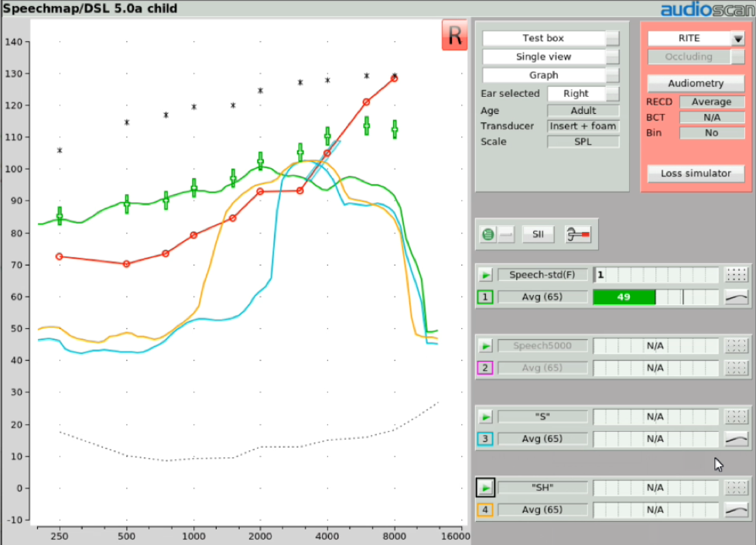The image size is (756, 545).
Task: Open the Speech5000 stimulus selector
Action: (x=542, y=346)
